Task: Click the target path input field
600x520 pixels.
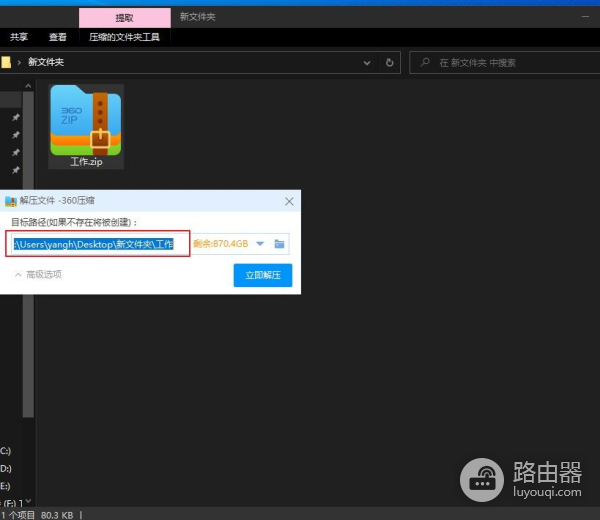Action: [95, 244]
